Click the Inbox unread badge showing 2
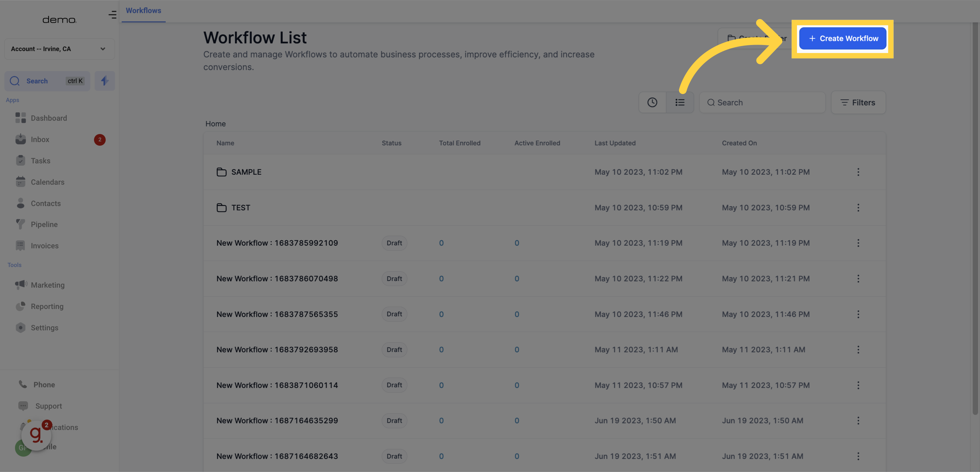This screenshot has width=980, height=472. point(100,140)
